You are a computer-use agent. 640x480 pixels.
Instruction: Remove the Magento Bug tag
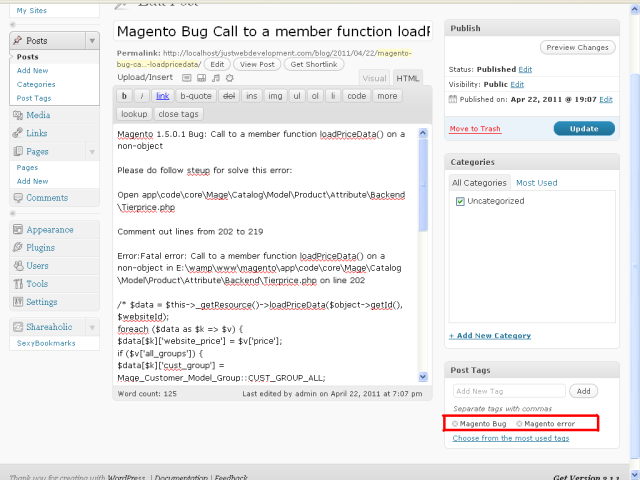(455, 424)
